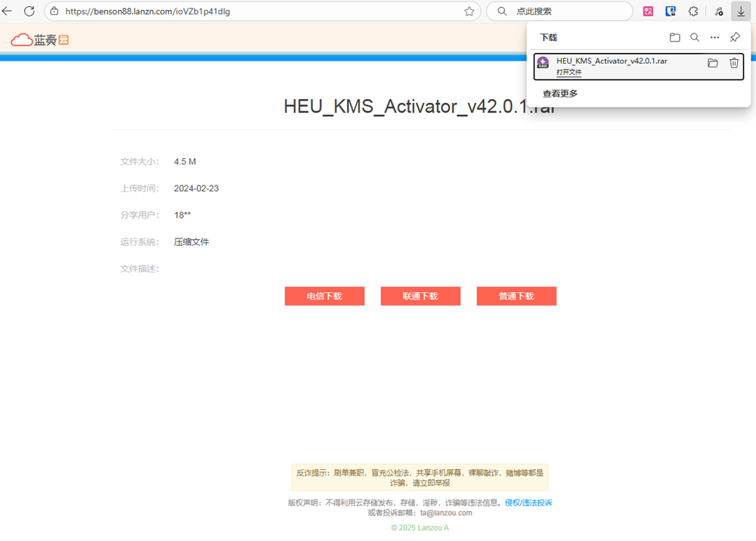The height and width of the screenshot is (541, 756).
Task: Click the sharing user value 18**
Action: point(182,215)
